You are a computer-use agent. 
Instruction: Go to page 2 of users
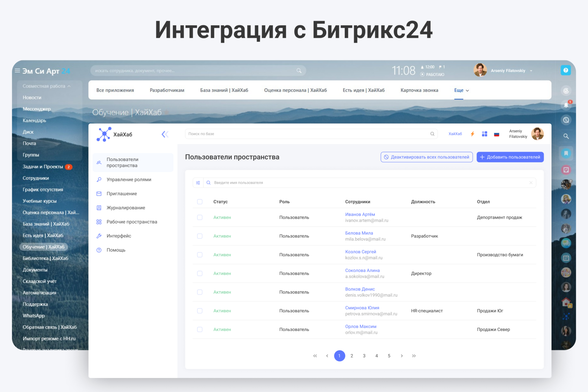pos(352,356)
